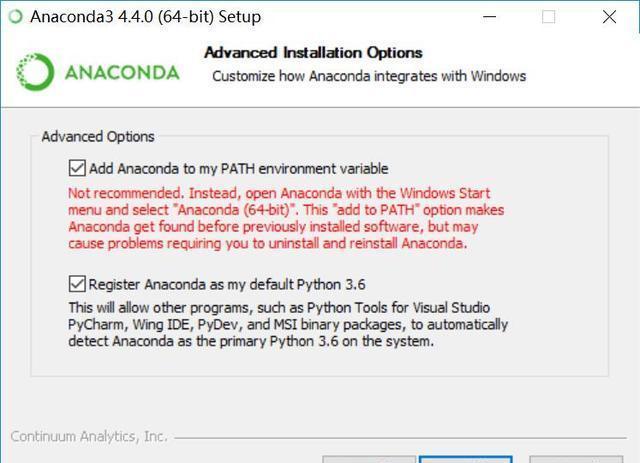
Task: Toggle the Register Anaconda as default Python checkbox
Action: 77,284
